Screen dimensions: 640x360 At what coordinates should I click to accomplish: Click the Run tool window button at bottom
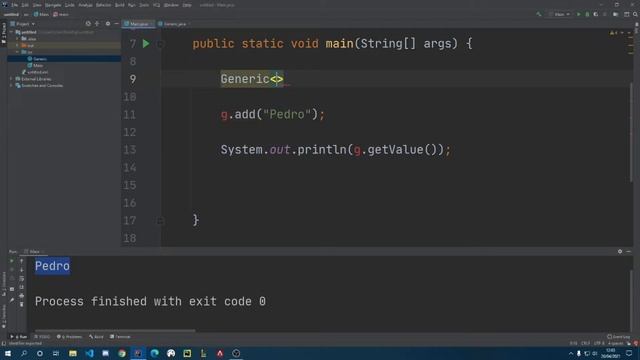click(18, 337)
